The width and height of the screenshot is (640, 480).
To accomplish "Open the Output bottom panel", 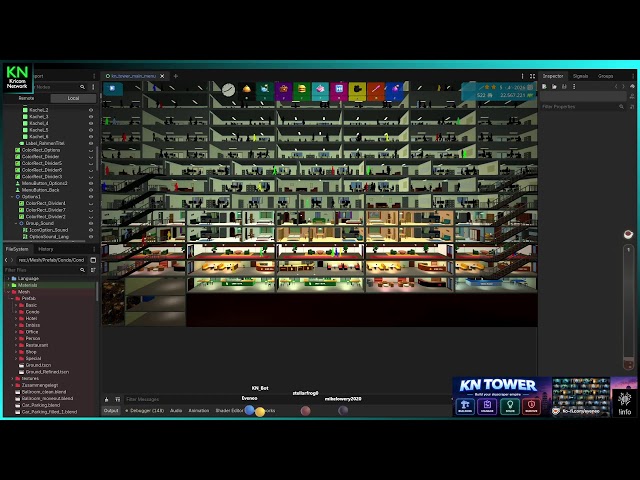I will tap(111, 411).
